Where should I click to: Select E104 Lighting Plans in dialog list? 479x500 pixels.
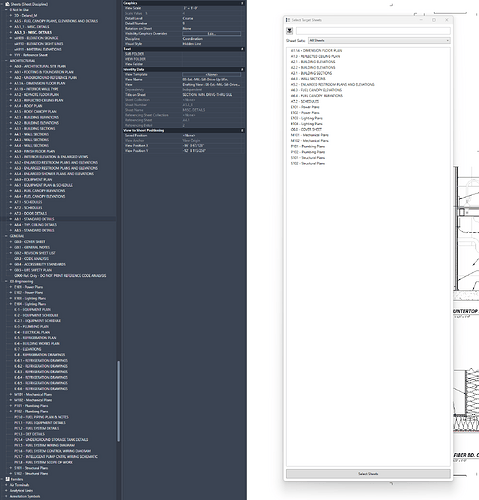[x=306, y=124]
